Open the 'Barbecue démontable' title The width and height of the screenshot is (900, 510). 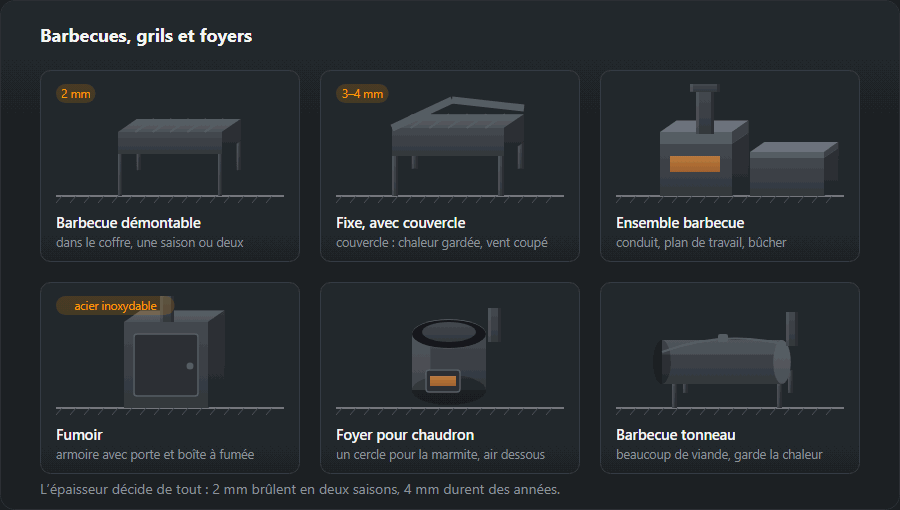(129, 223)
